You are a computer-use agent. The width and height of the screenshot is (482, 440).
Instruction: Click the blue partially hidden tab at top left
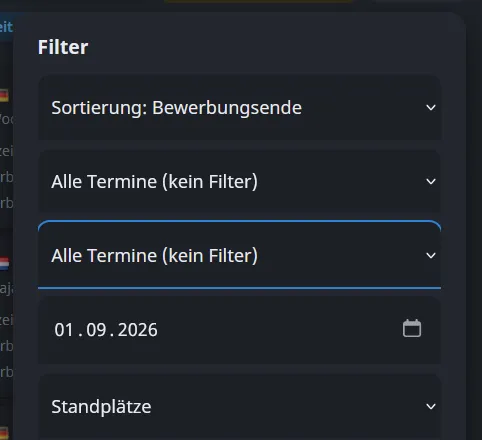pyautogui.click(x=6, y=27)
